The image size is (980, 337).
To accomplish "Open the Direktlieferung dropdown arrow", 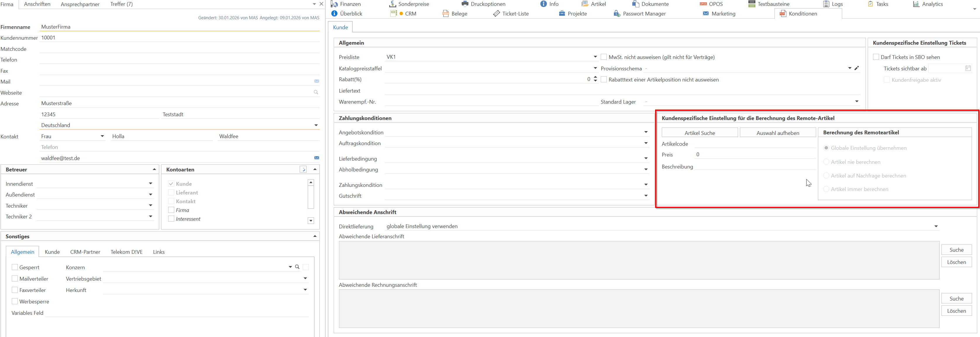I will pos(936,226).
